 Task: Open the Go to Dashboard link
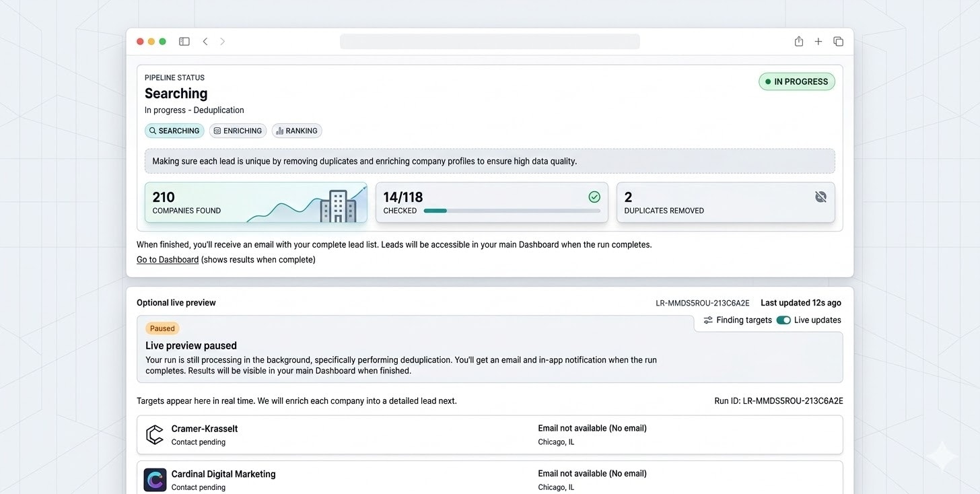pyautogui.click(x=167, y=259)
